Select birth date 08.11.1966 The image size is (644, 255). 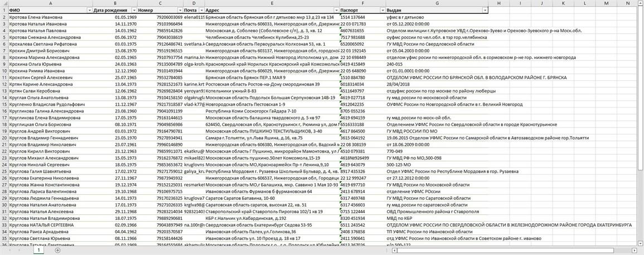point(115,238)
